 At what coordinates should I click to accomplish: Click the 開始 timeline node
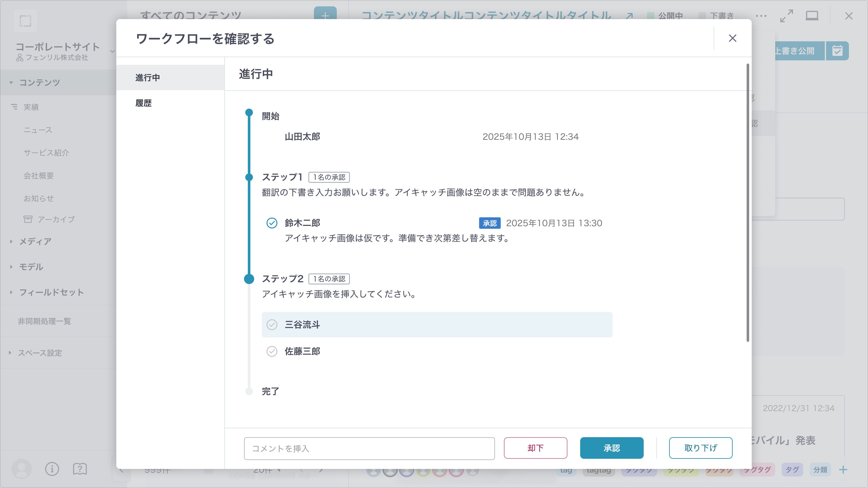click(x=249, y=112)
